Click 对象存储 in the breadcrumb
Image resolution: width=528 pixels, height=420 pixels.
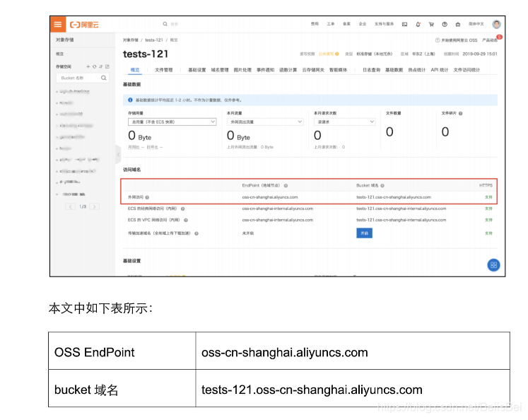(130, 40)
